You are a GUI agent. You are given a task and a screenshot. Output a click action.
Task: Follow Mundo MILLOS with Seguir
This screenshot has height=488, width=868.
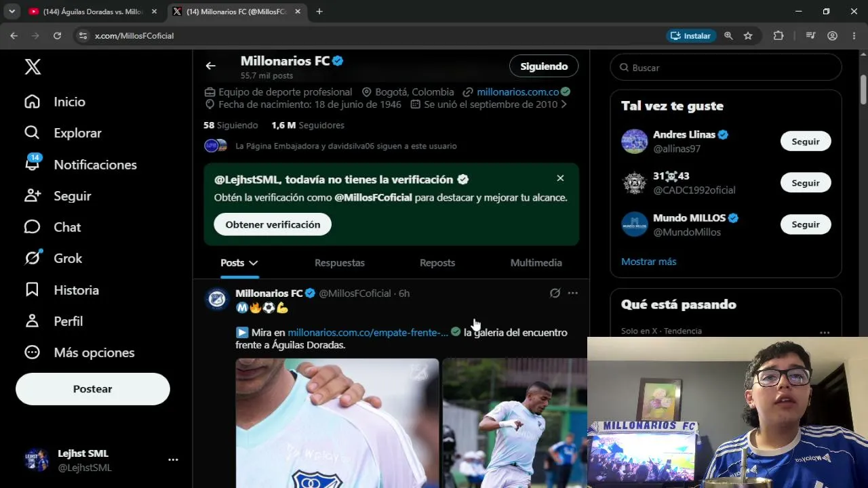(806, 224)
